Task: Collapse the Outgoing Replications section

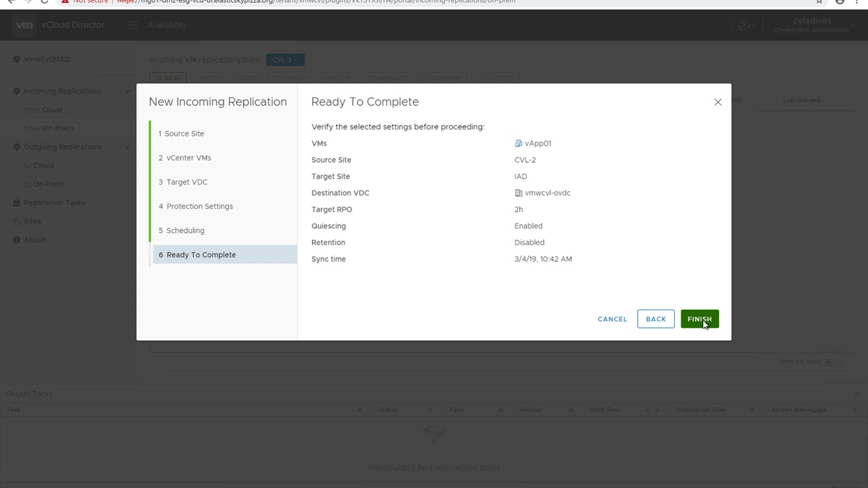Action: click(127, 147)
